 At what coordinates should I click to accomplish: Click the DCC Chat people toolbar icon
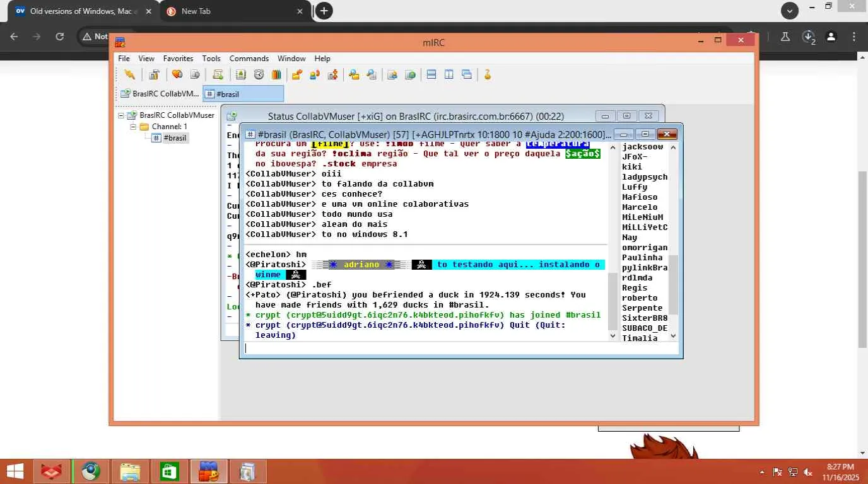pyautogui.click(x=314, y=74)
